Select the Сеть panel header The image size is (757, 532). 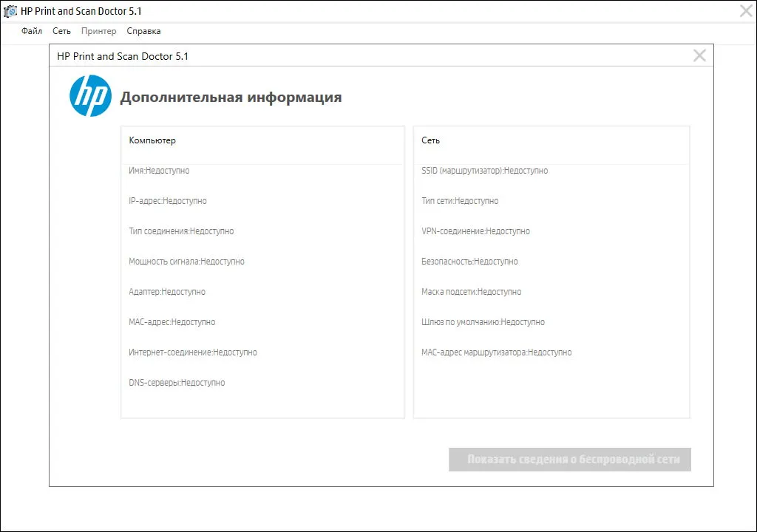(x=430, y=140)
